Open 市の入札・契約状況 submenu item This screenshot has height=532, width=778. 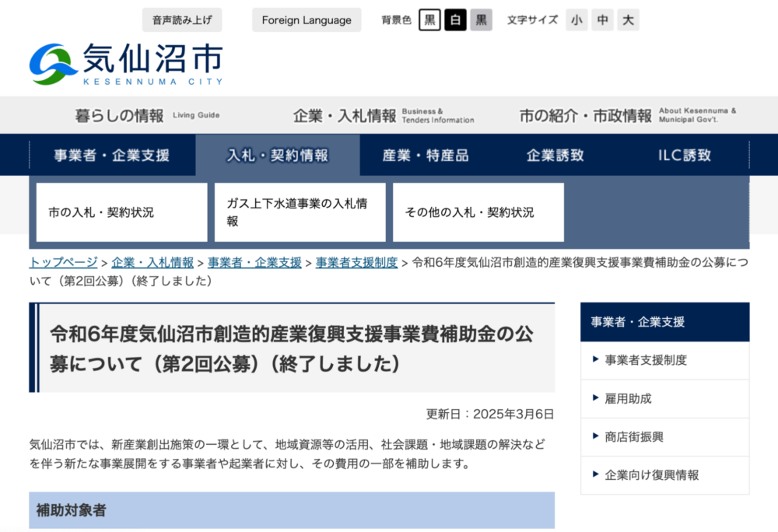point(121,212)
